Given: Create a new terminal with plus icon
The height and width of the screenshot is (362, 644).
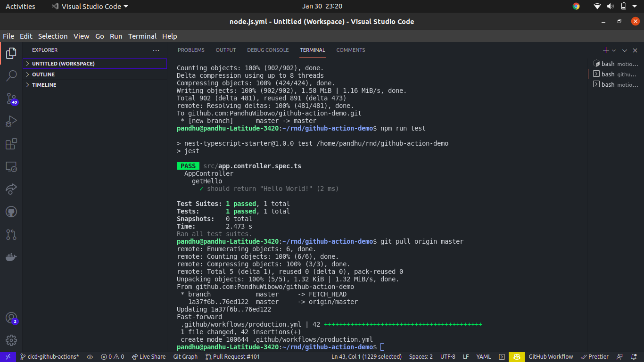Looking at the screenshot, I should 606,50.
